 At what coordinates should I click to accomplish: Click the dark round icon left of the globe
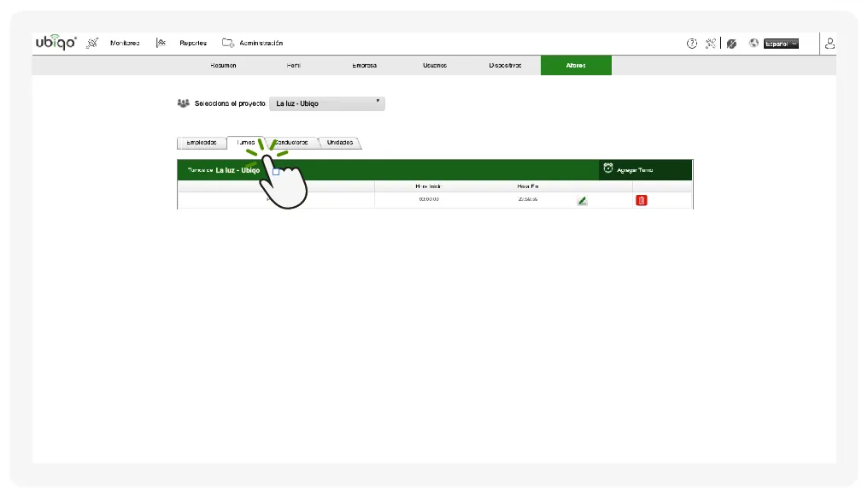(x=732, y=44)
